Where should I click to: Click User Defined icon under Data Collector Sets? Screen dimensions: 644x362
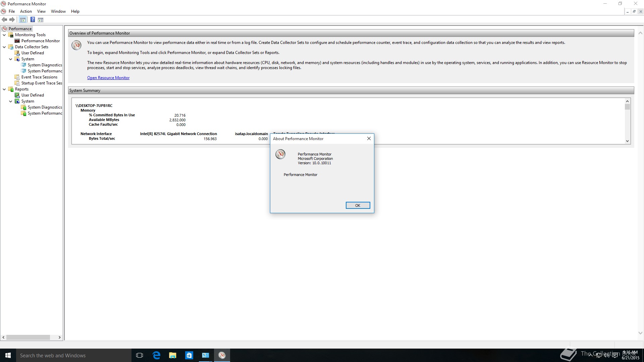coord(17,53)
